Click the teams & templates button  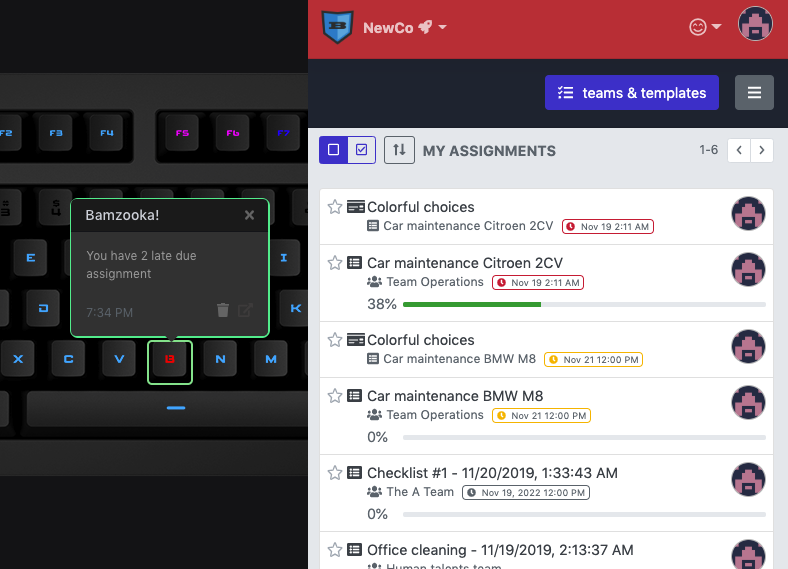(x=632, y=92)
